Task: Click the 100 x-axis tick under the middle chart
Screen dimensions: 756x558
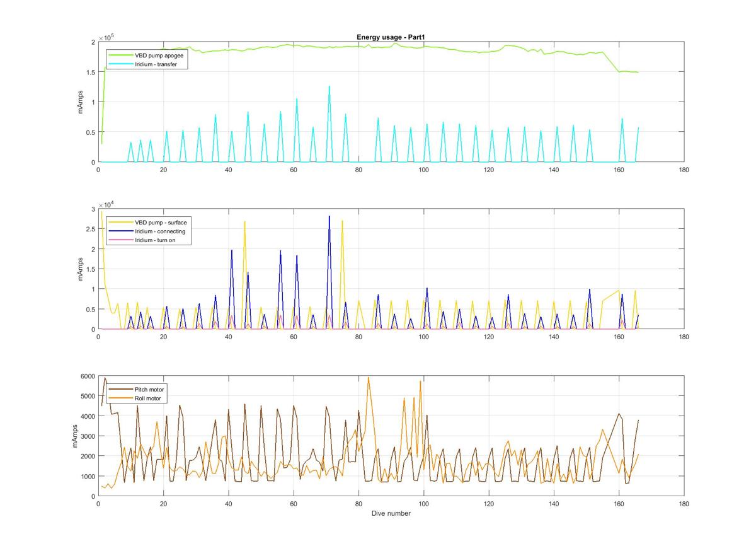Action: click(x=423, y=337)
